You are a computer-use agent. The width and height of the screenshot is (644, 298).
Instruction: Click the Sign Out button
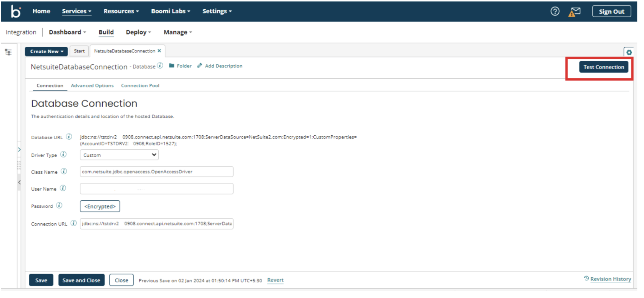tap(611, 11)
